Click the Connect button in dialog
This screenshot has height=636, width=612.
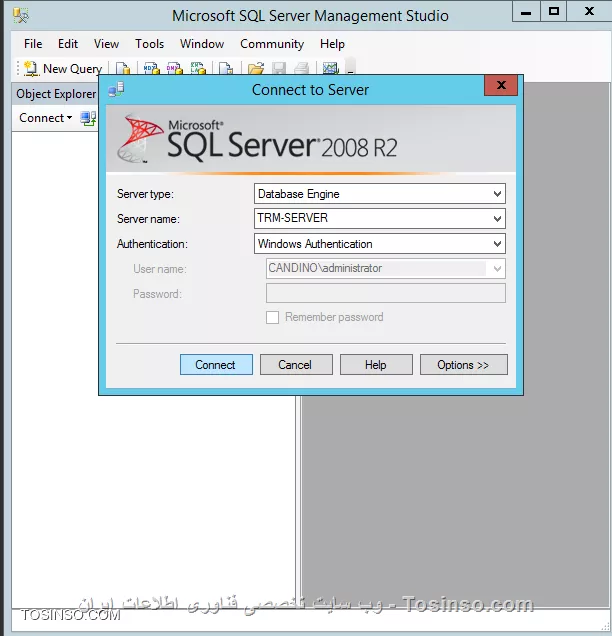[x=216, y=365]
